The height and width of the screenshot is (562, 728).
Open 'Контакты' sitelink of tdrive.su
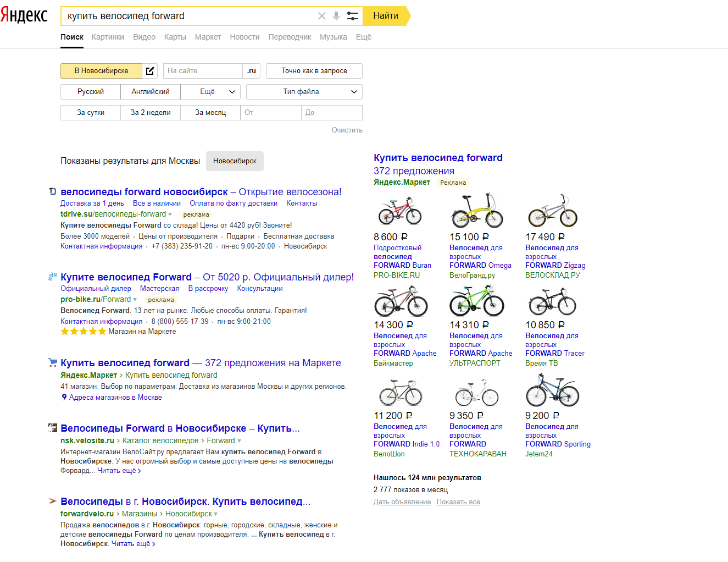tap(302, 203)
